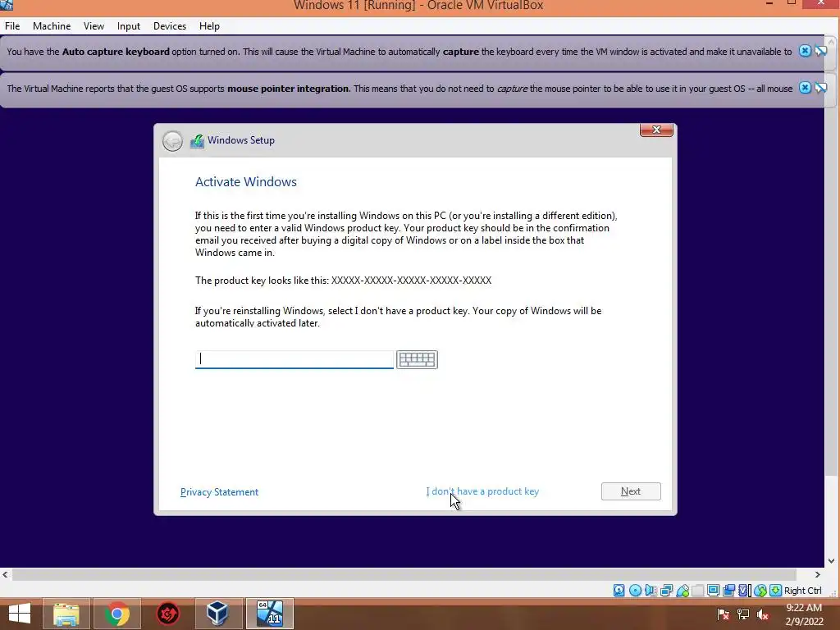This screenshot has height=630, width=840.
Task: Open the Machine menu
Action: (x=52, y=25)
